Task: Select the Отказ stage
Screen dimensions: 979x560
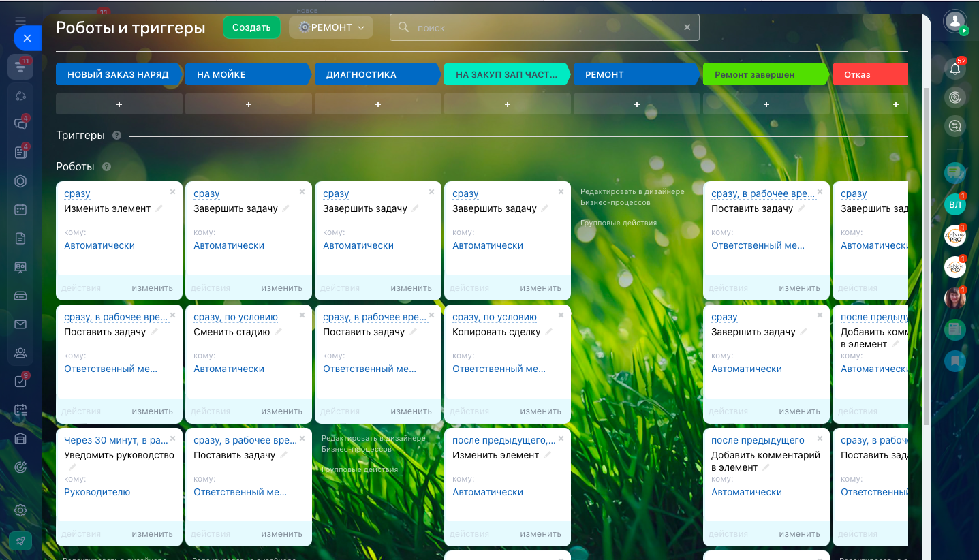Action: pyautogui.click(x=870, y=74)
